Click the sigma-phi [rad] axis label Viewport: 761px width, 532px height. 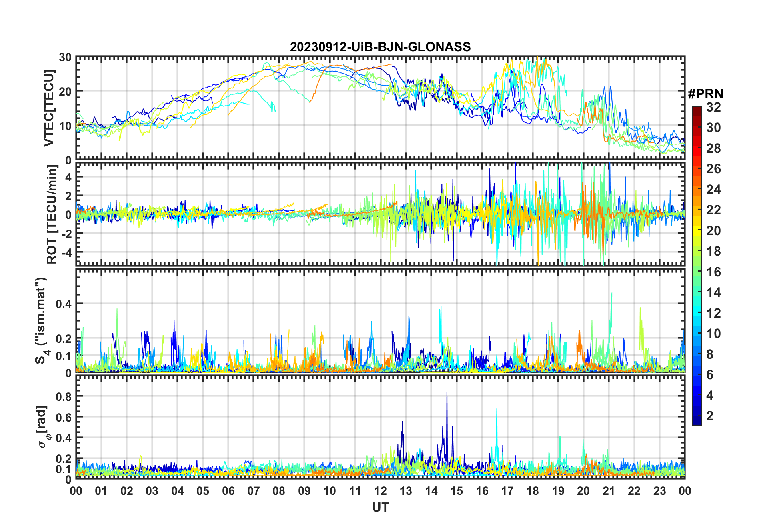[x=43, y=426]
